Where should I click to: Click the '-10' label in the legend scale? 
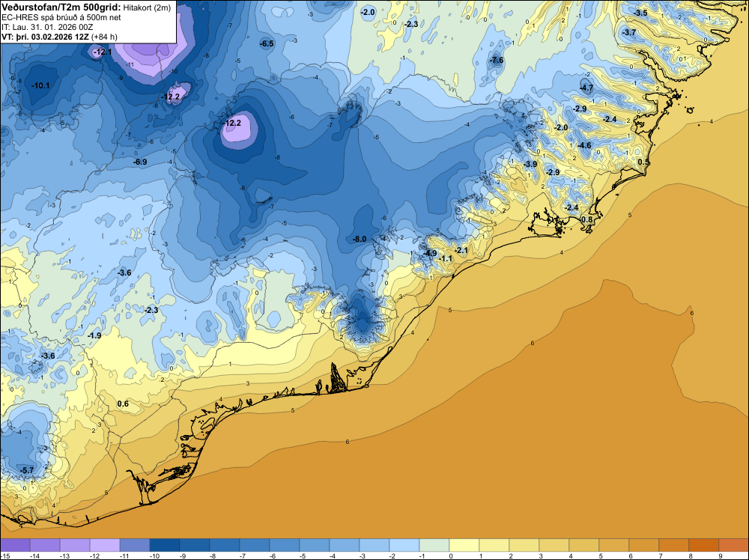154,556
